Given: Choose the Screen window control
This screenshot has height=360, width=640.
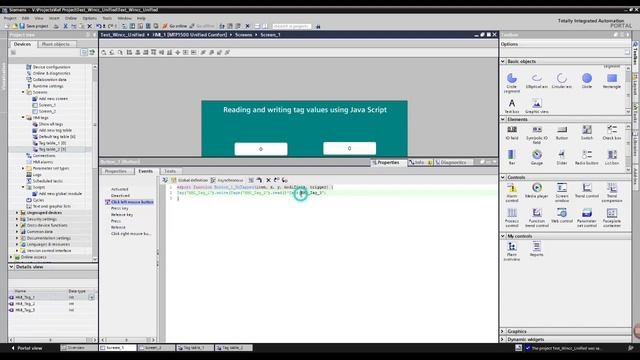Looking at the screenshot, I should click(562, 193).
